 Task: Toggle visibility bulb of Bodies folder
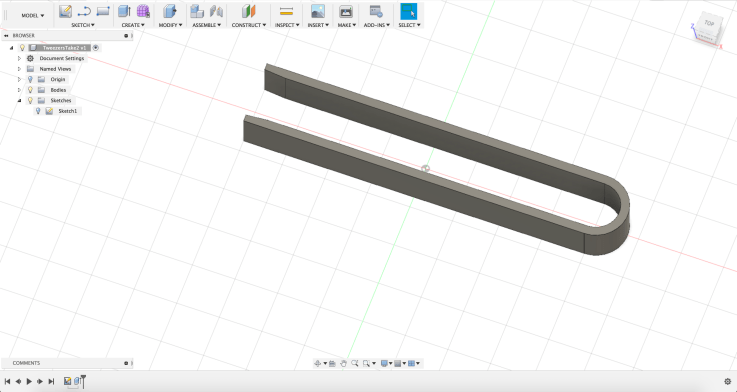coord(31,90)
